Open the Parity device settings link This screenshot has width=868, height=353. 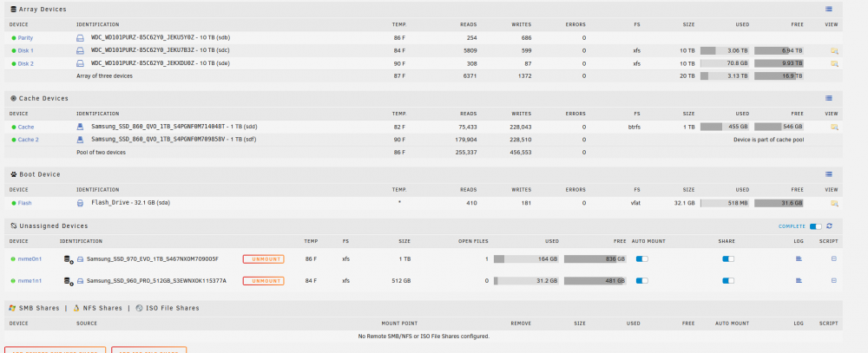(x=25, y=38)
